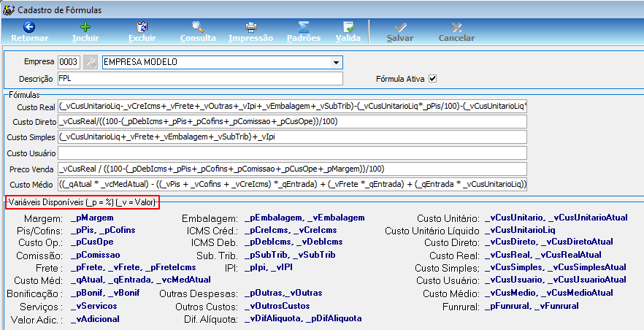This screenshot has height=330, width=644.
Task: Click the _pSubTrib, _vSubTrib variables
Action: 290,255
